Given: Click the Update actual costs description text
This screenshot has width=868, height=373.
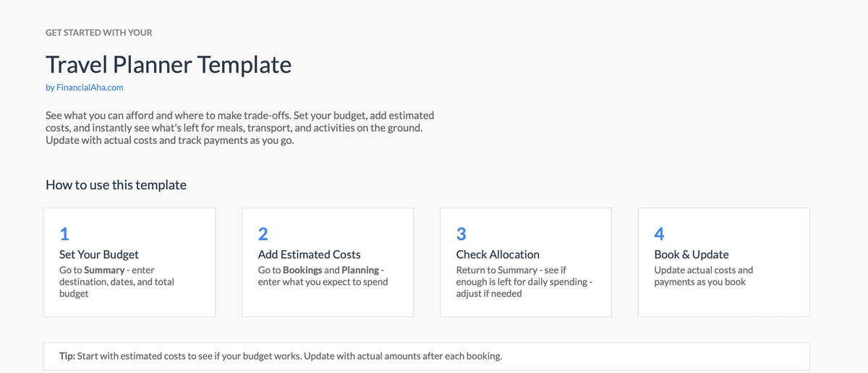Looking at the screenshot, I should tap(703, 276).
